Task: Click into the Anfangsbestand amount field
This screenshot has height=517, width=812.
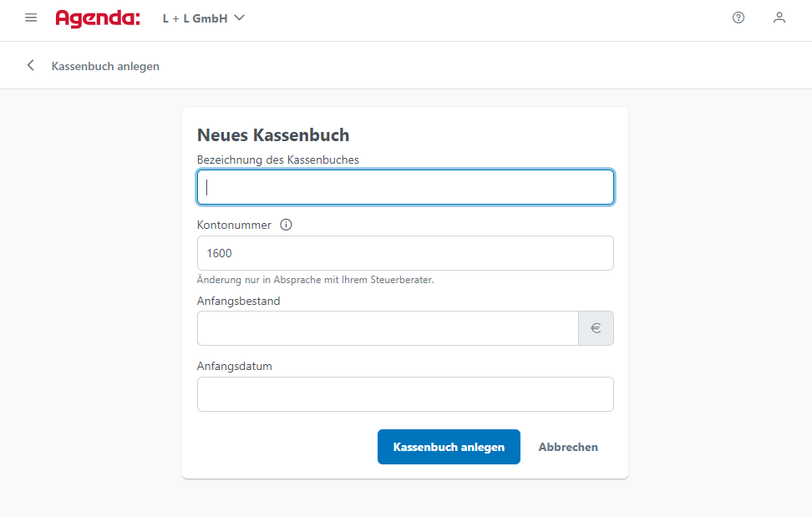Action: (x=388, y=328)
